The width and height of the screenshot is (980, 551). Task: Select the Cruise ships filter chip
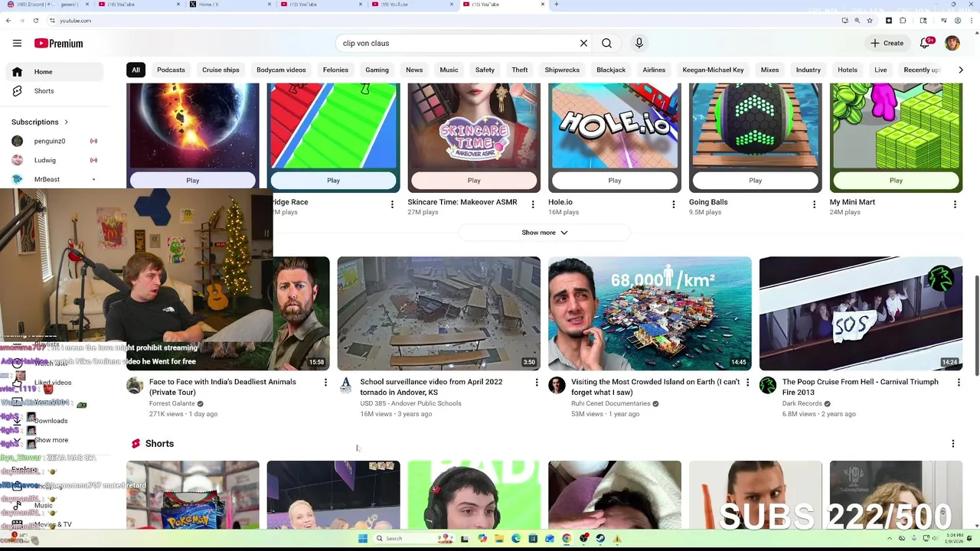[x=220, y=70]
